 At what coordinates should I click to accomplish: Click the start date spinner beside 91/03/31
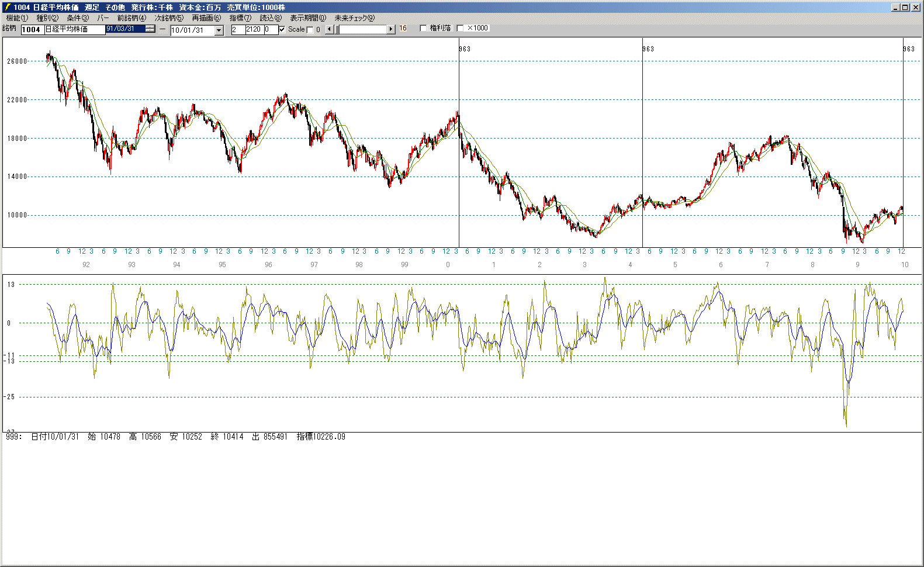pyautogui.click(x=150, y=29)
